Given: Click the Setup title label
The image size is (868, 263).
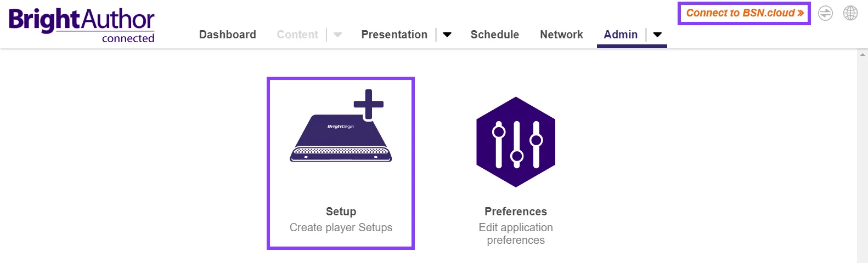Looking at the screenshot, I should pos(341,211).
